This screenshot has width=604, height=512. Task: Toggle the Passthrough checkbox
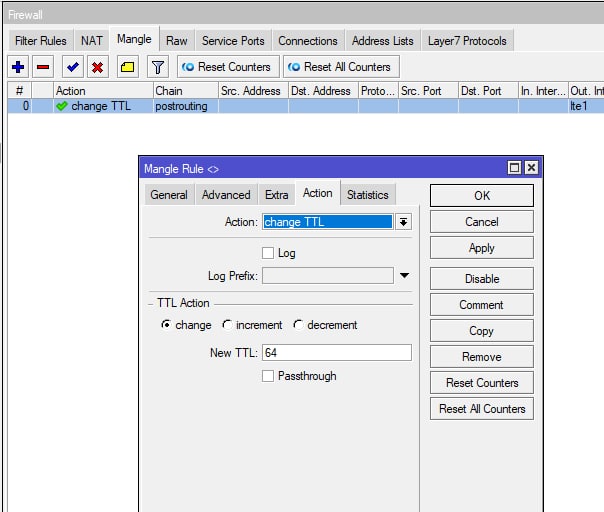(x=268, y=376)
